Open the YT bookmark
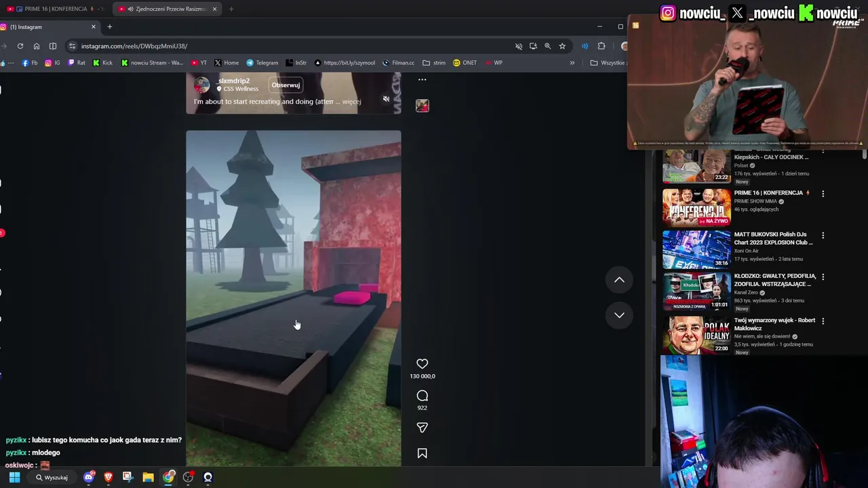 tap(199, 63)
